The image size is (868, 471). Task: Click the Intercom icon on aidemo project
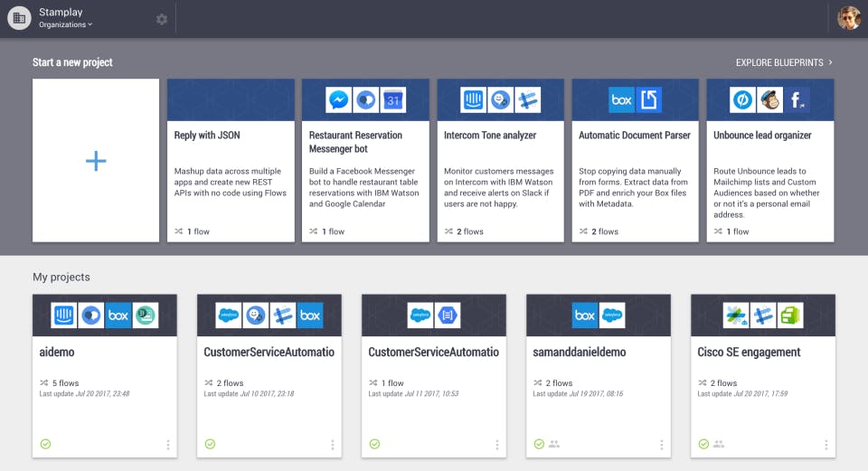(x=63, y=316)
